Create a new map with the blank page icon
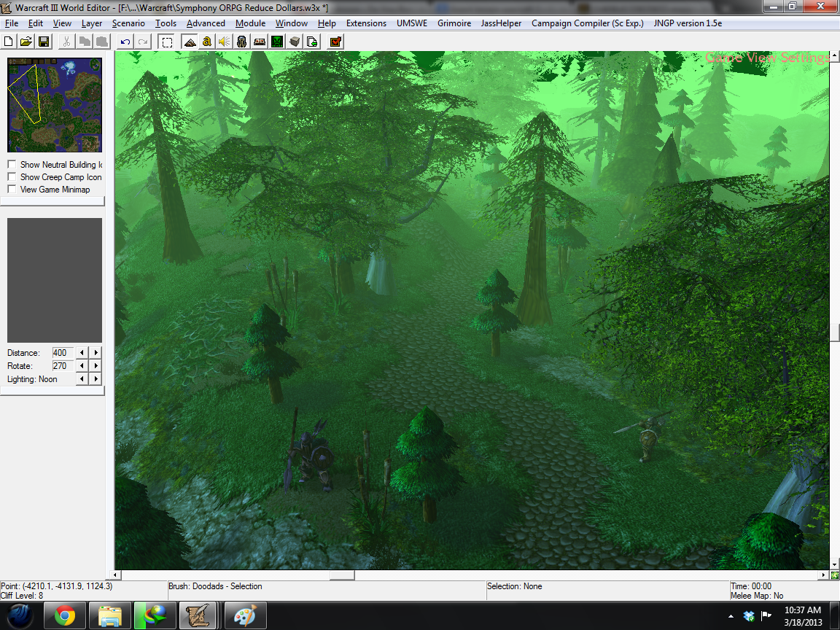Screen dimensions: 840x630 [9, 42]
